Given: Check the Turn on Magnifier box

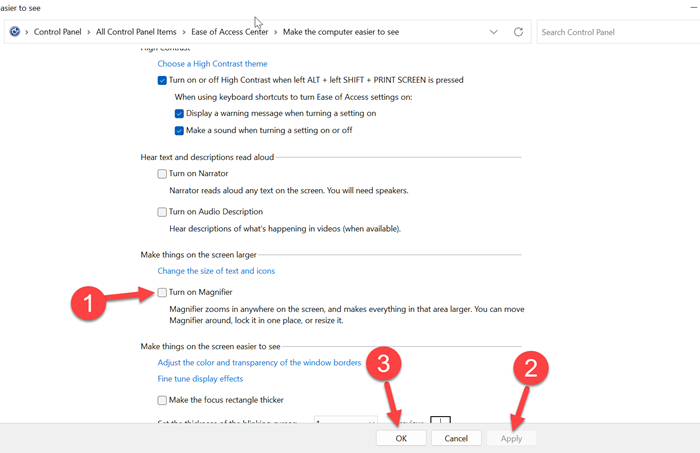Looking at the screenshot, I should (x=162, y=292).
